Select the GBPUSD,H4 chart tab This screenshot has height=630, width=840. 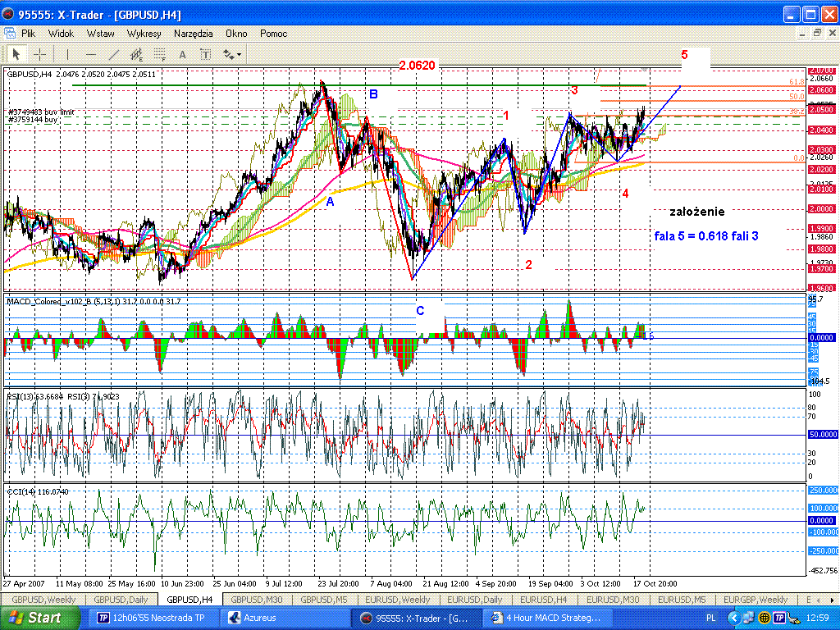tap(189, 600)
